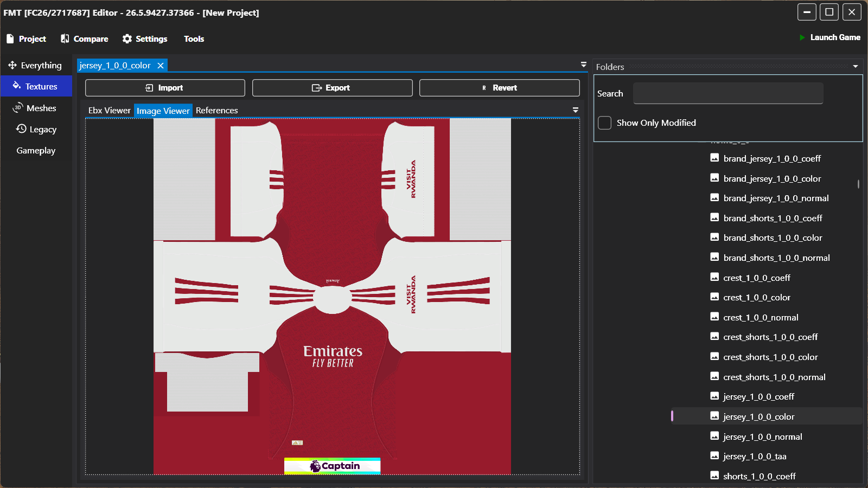The image size is (868, 488).
Task: Click the green Launch Game play icon
Action: [802, 37]
